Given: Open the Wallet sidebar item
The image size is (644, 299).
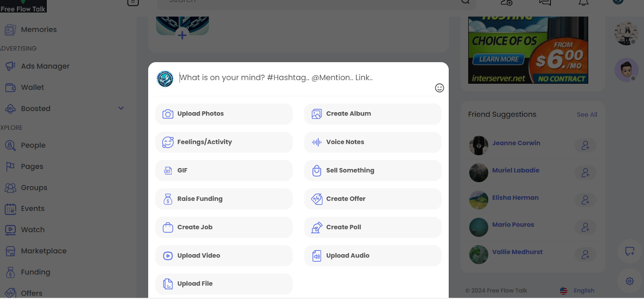Looking at the screenshot, I should 32,87.
